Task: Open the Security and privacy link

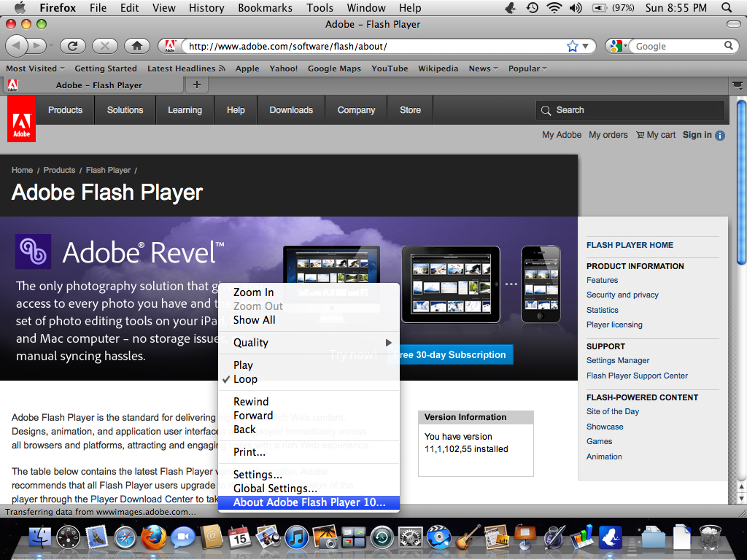Action: tap(622, 295)
